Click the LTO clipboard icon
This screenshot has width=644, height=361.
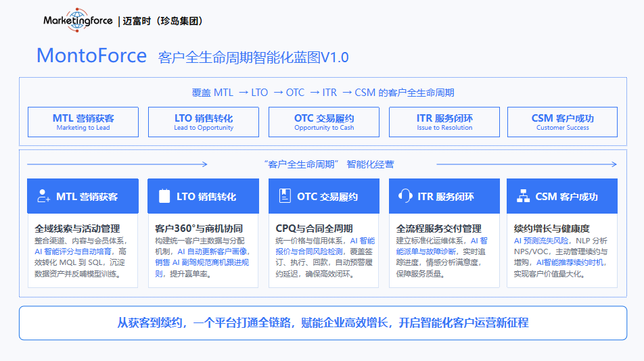point(164,195)
